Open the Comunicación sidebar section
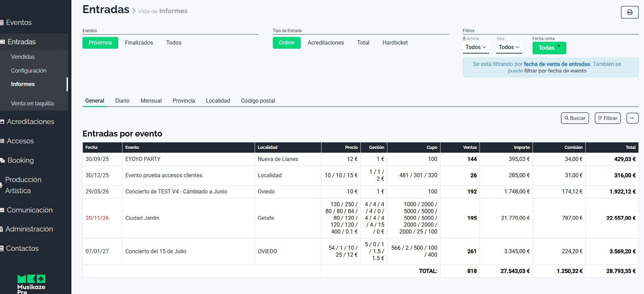This screenshot has width=644, height=294. [x=29, y=210]
